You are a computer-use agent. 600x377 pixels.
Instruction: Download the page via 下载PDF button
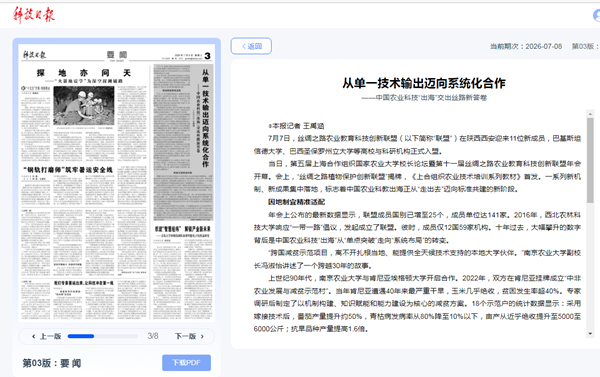tap(186, 363)
